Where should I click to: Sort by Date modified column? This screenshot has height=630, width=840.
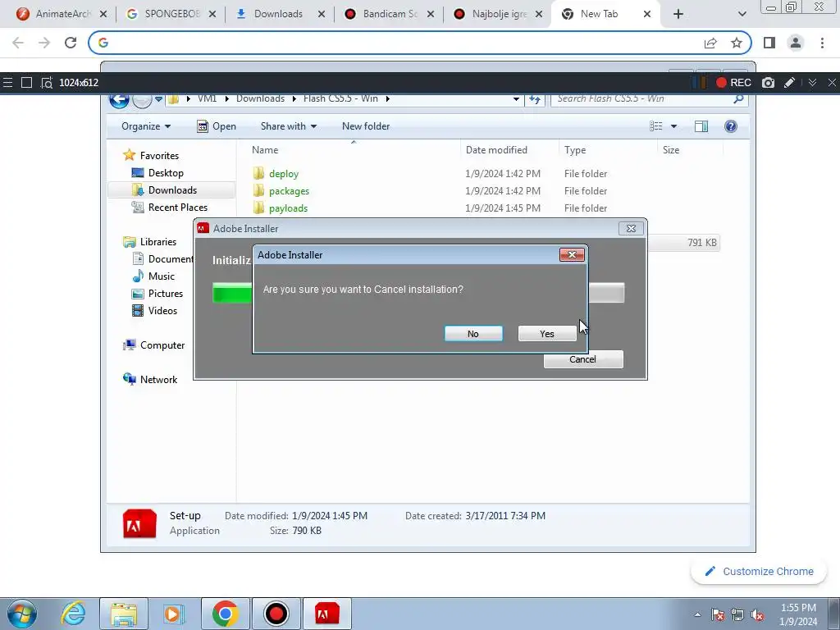496,150
